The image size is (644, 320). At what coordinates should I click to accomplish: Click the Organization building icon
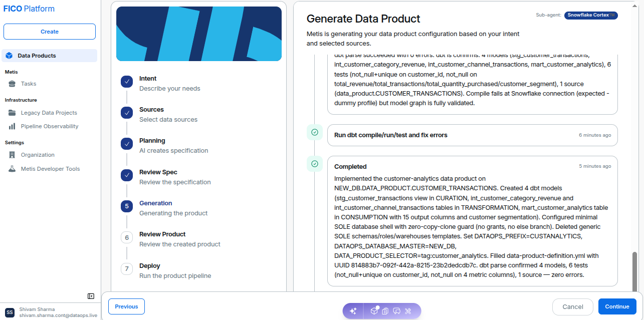(x=12, y=155)
